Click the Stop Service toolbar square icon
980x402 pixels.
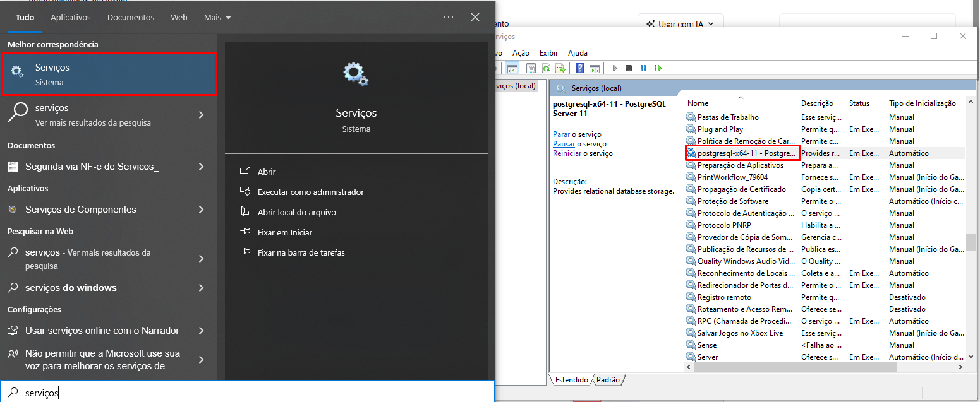(629, 68)
